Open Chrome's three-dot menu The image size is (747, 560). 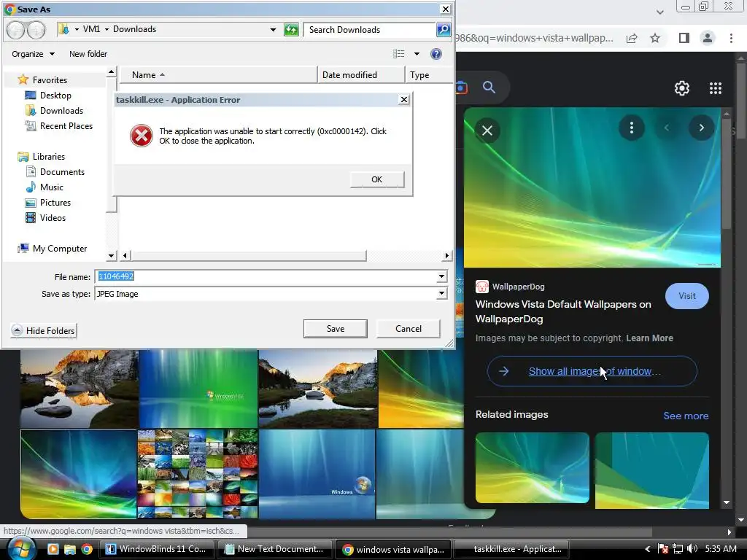click(731, 38)
